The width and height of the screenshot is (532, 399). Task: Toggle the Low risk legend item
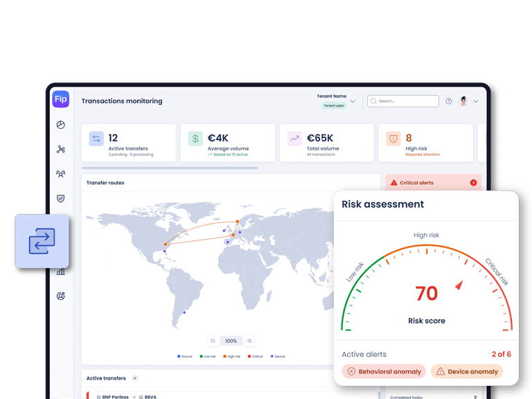[x=208, y=356]
